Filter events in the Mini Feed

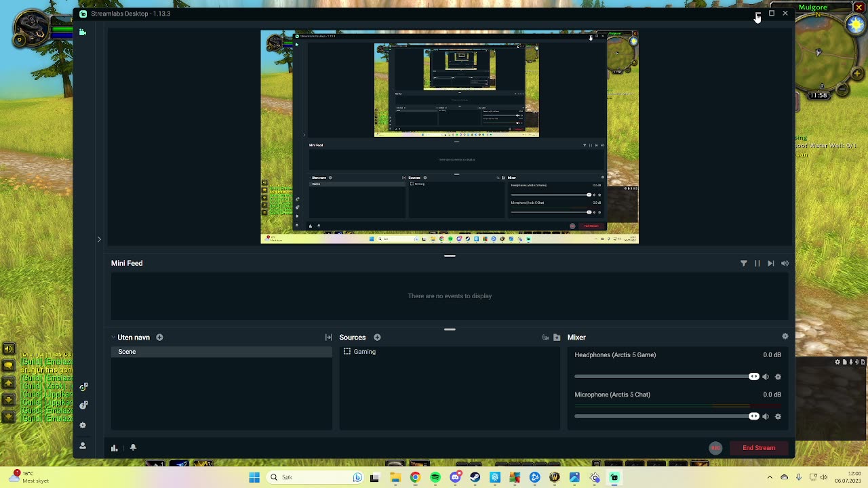coord(744,263)
